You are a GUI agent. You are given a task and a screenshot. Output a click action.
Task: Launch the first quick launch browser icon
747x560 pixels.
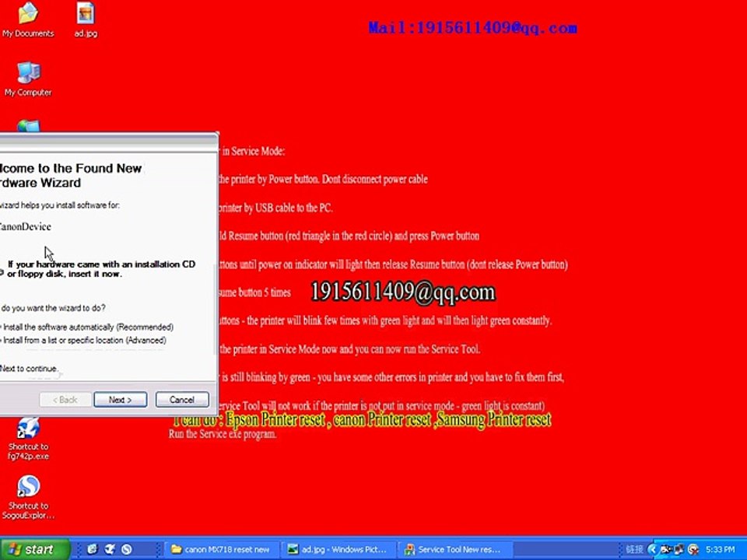click(92, 549)
